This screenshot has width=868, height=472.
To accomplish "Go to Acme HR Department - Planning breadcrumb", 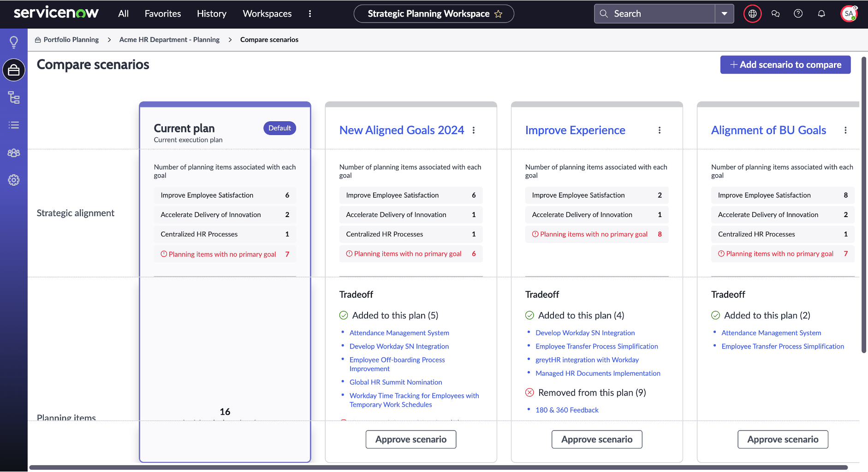I will [169, 40].
